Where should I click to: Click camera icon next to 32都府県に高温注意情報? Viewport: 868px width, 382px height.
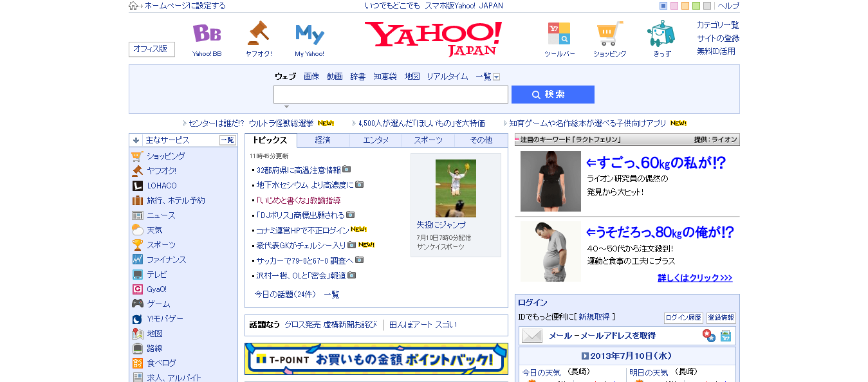(347, 170)
